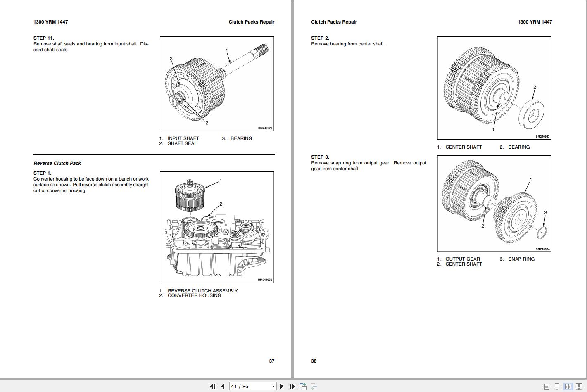
Task: Switch to two-page facing view
Action: pyautogui.click(x=568, y=387)
